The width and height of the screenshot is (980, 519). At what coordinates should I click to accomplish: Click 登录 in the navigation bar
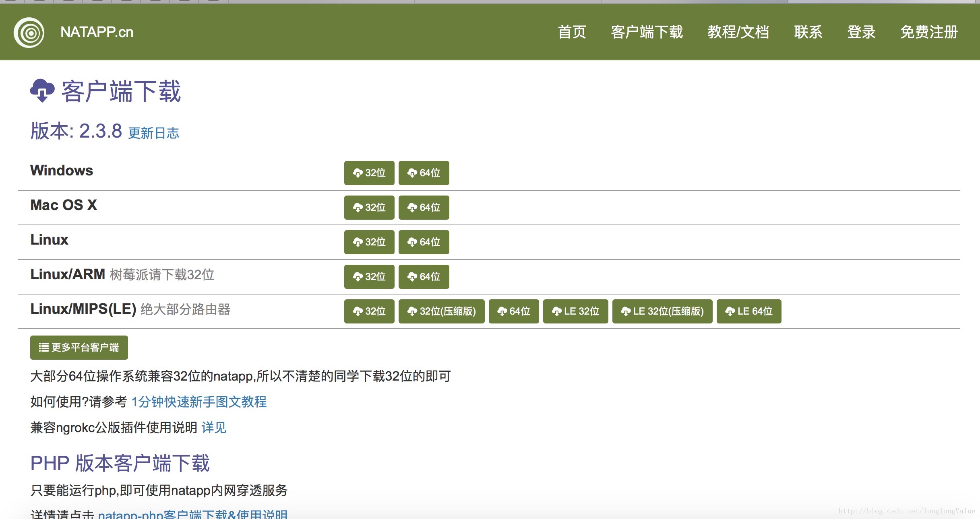pyautogui.click(x=861, y=32)
